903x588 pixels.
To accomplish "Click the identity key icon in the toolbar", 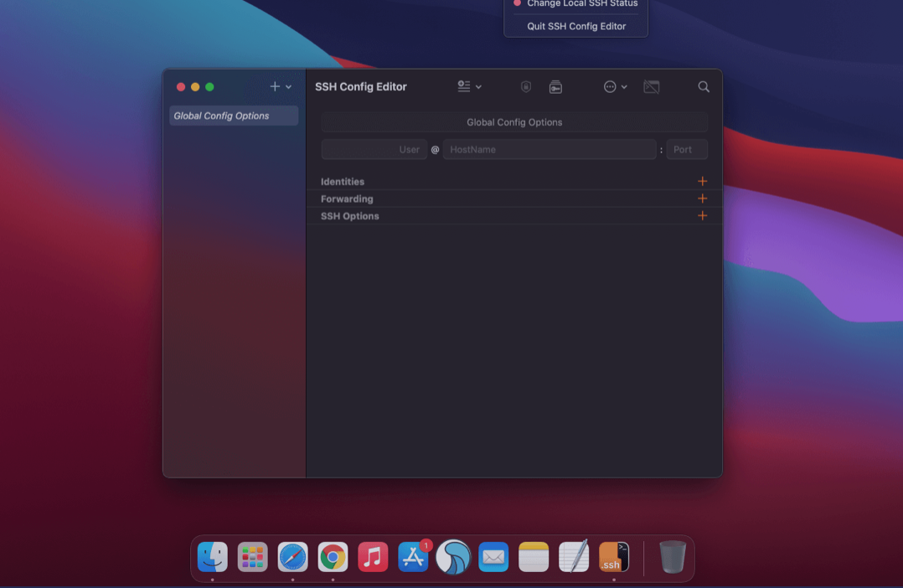I will click(x=555, y=86).
